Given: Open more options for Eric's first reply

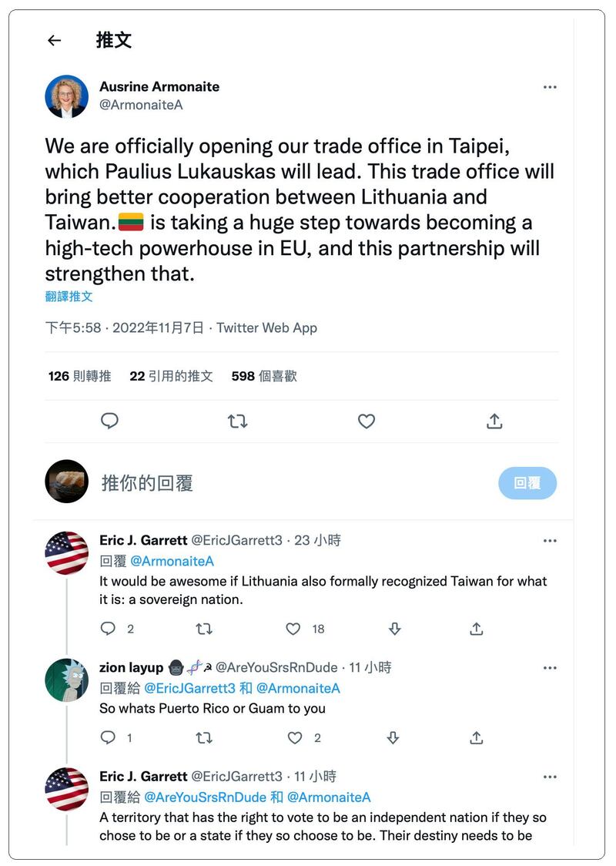Looking at the screenshot, I should click(550, 541).
